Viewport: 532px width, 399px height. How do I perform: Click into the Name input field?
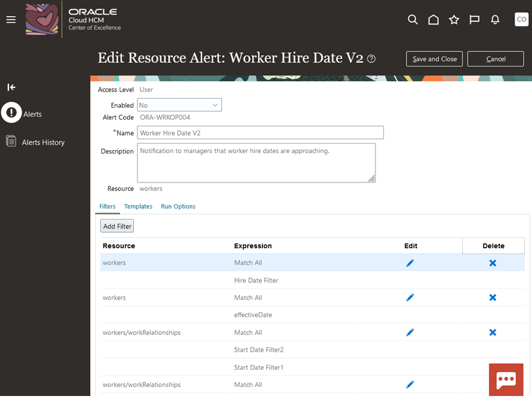(x=260, y=133)
